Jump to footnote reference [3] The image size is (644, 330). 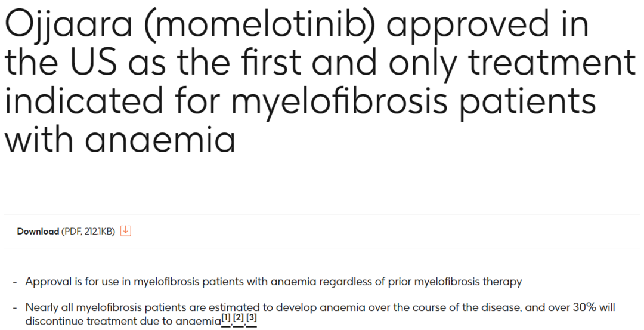click(x=252, y=319)
